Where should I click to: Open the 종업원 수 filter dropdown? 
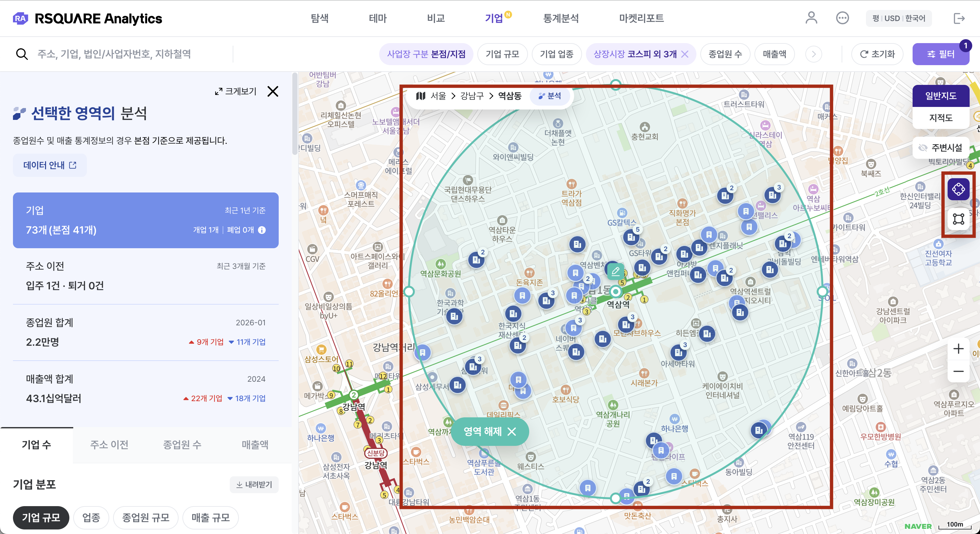725,54
